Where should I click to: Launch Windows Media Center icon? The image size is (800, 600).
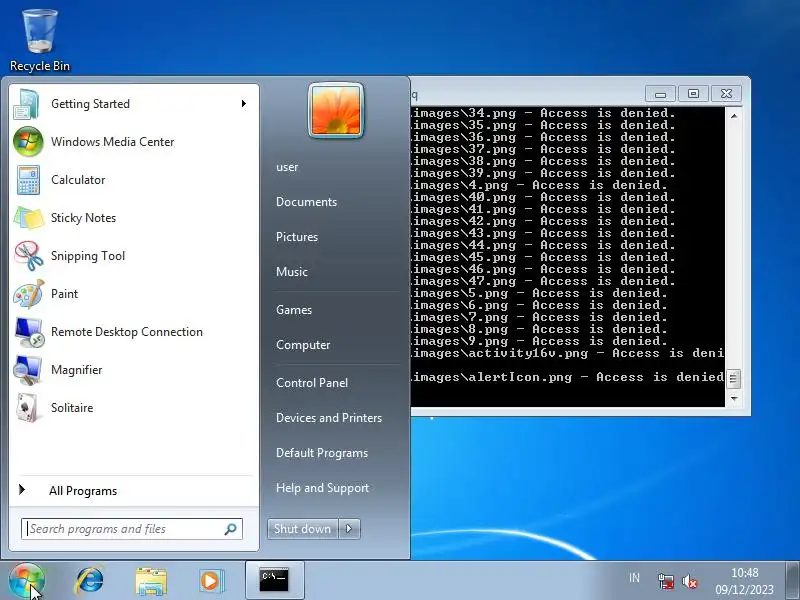pos(28,142)
